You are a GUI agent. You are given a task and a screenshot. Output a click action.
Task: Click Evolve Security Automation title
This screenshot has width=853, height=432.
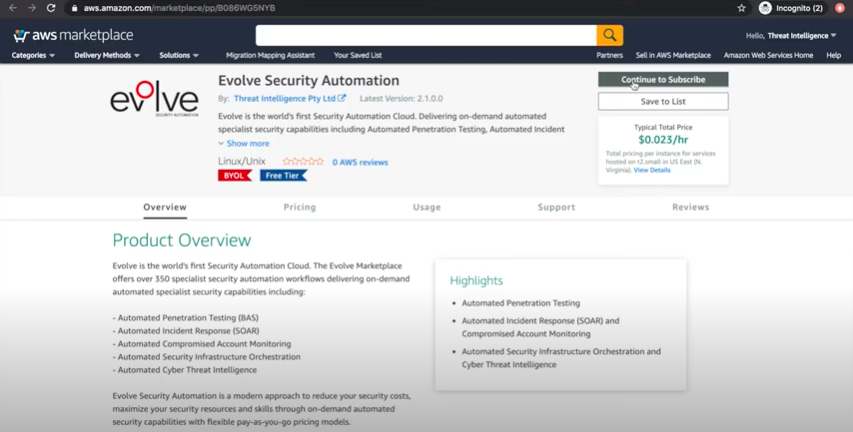click(308, 81)
